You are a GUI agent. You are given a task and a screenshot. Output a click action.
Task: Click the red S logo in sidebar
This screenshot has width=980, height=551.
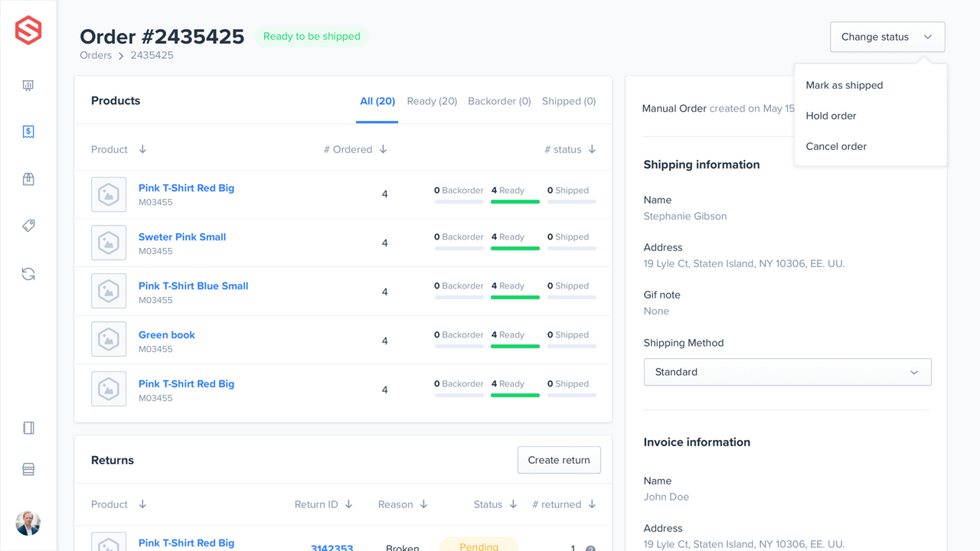28,31
